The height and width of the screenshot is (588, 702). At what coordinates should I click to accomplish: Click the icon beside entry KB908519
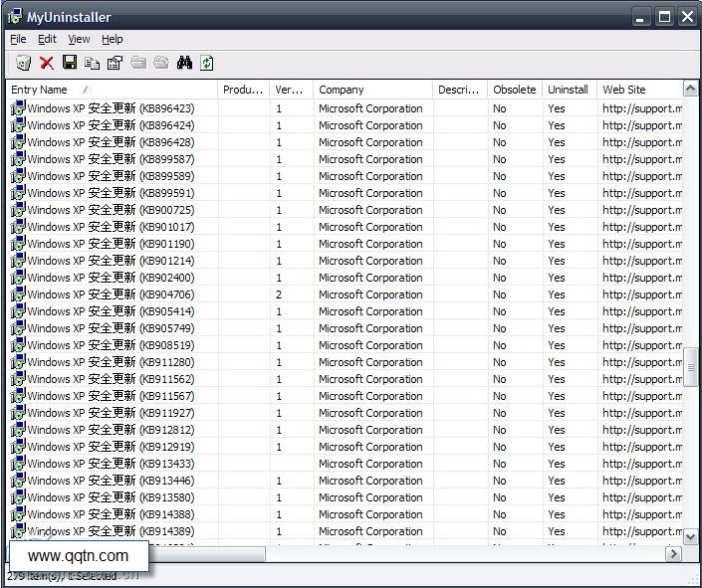pyautogui.click(x=18, y=345)
